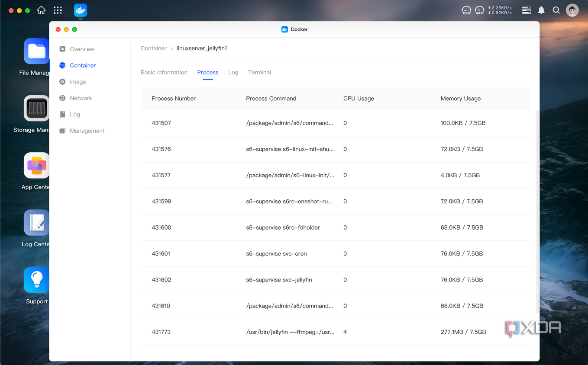Click the Process Command column header
The width and height of the screenshot is (588, 365).
click(x=271, y=99)
